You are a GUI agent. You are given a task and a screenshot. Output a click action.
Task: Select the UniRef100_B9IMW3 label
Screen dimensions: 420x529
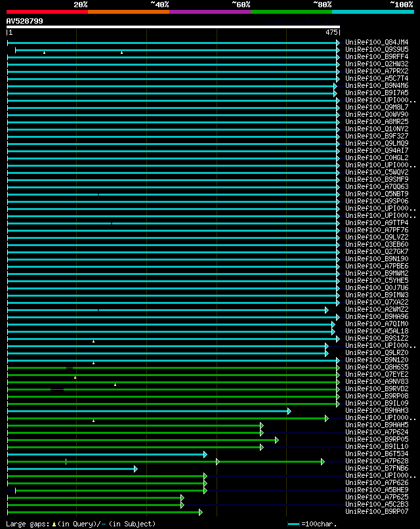(377, 295)
